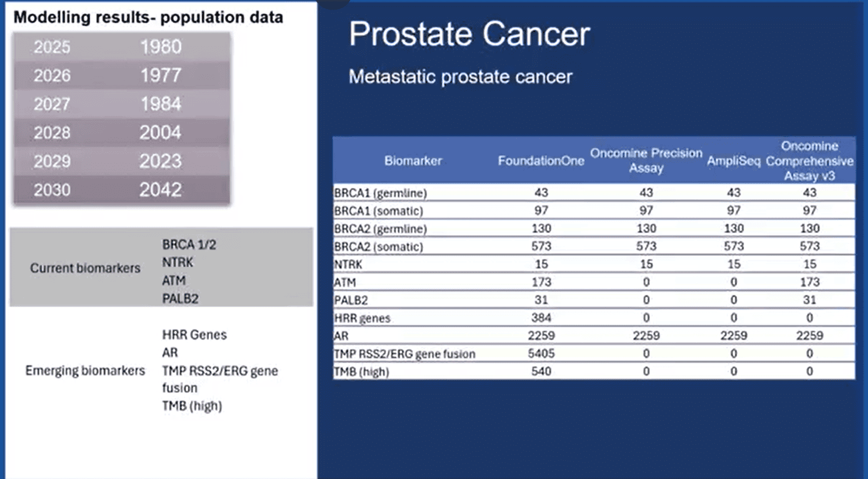Screen dimensions: 868x479
Task: Click the Current biomarkers label
Action: click(x=85, y=268)
